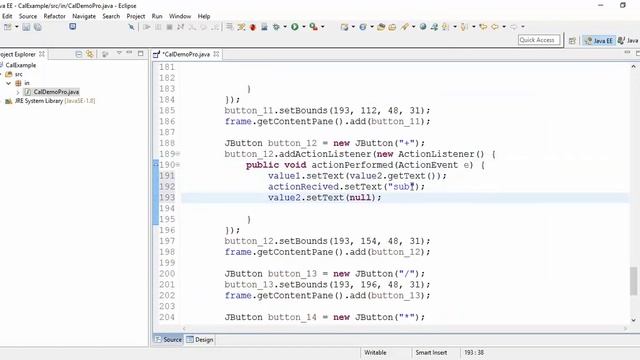Close the Project Explorer view

(42, 54)
